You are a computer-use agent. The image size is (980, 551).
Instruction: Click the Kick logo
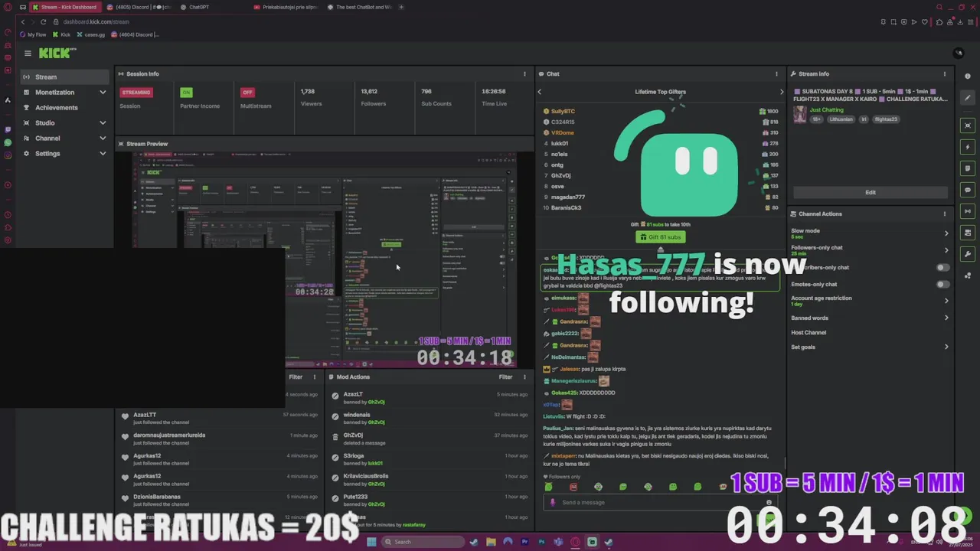click(57, 53)
